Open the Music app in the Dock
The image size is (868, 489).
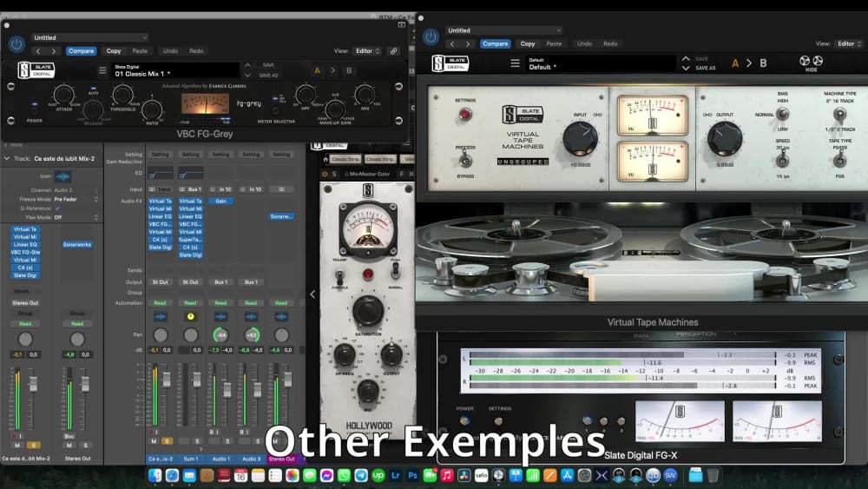click(447, 475)
